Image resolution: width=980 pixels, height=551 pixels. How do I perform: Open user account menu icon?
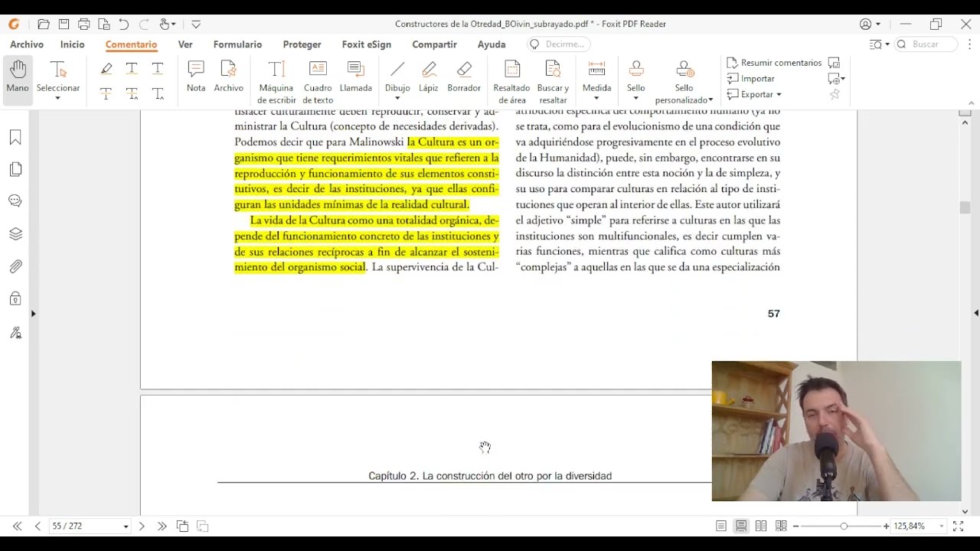pyautogui.click(x=870, y=24)
